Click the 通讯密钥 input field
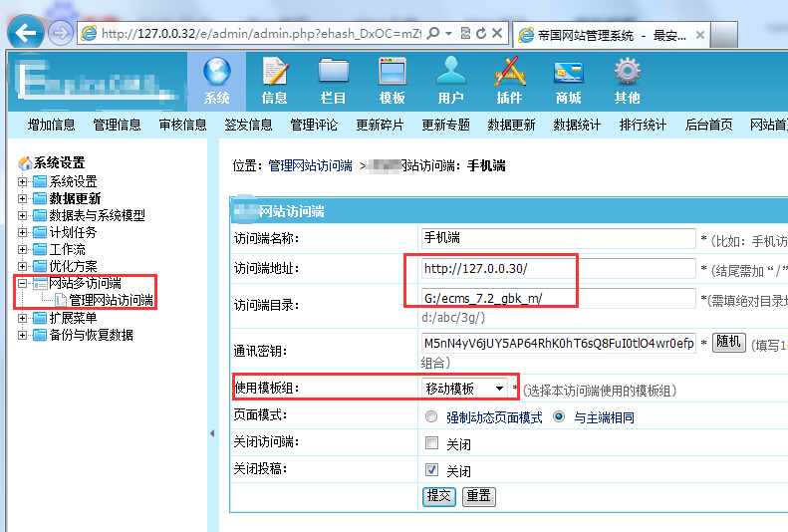The height and width of the screenshot is (532, 788). 558,343
